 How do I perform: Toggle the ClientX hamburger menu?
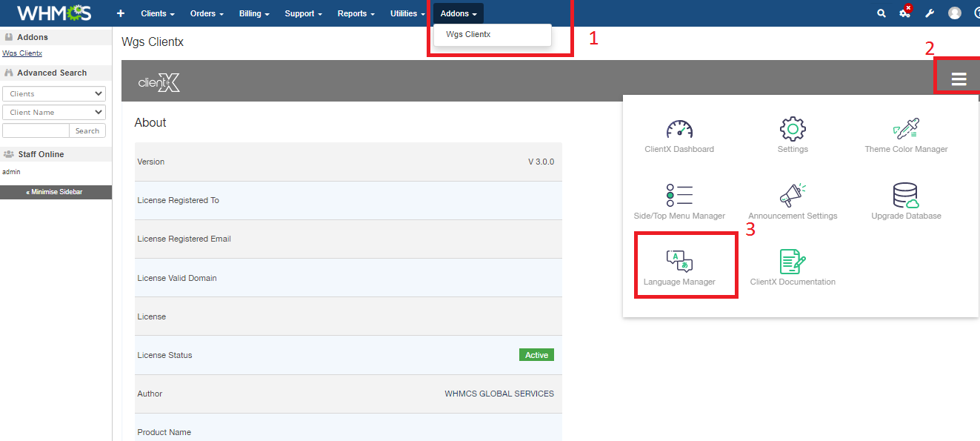coord(959,79)
